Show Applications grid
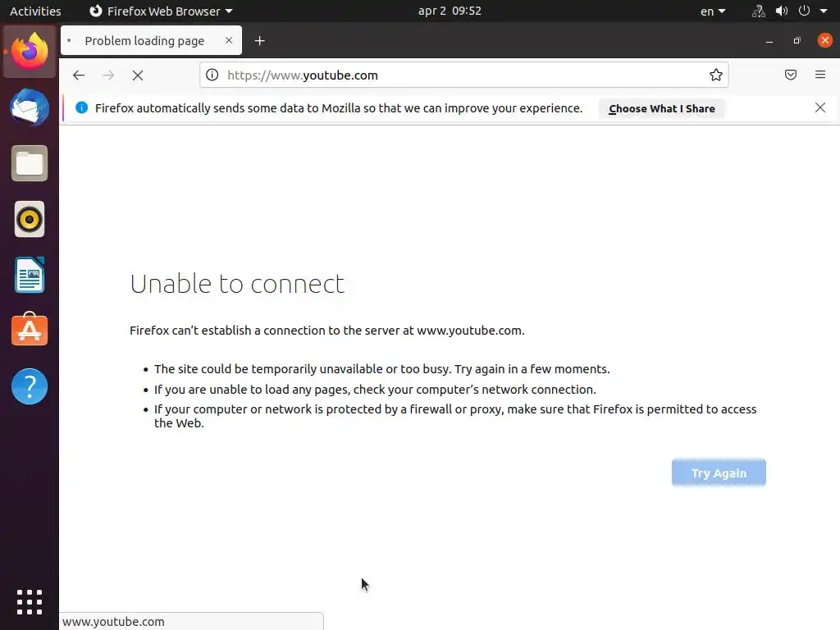 [30, 602]
